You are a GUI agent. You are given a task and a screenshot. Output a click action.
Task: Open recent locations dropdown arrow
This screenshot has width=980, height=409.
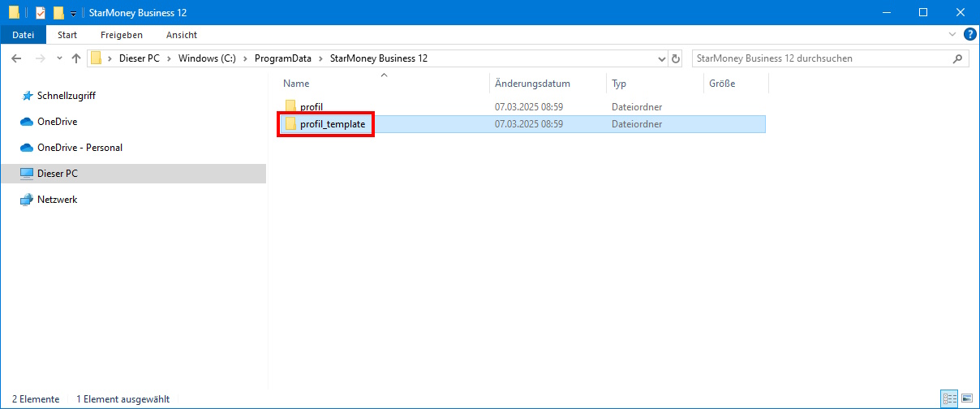point(59,59)
